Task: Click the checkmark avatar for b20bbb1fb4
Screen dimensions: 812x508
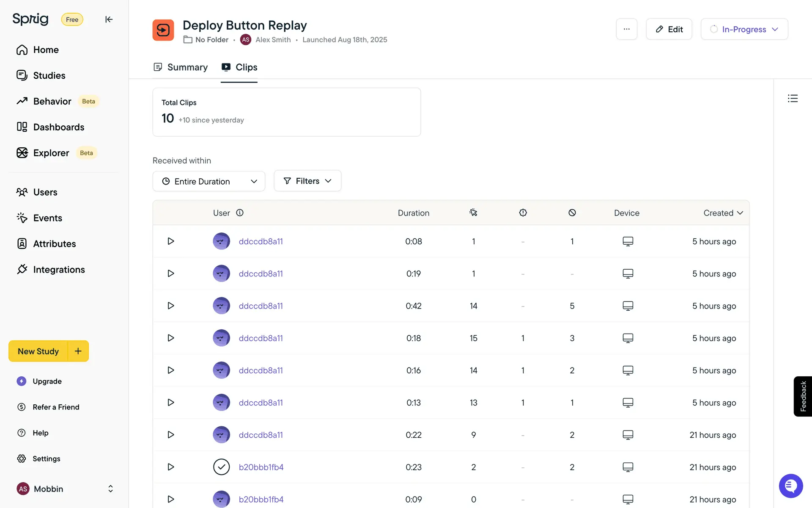Action: 221,467
